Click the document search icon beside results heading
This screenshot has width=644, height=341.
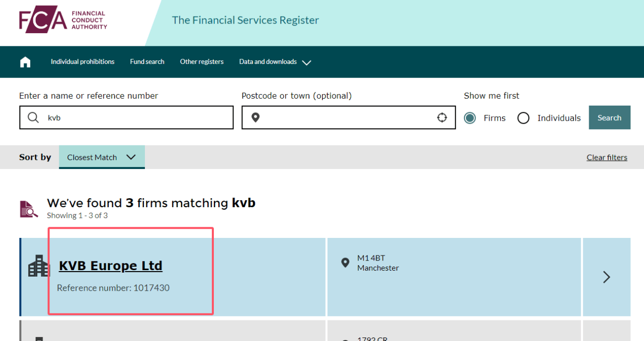[x=29, y=209]
